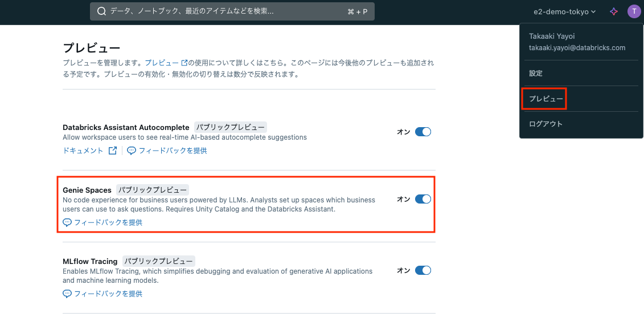Focus the search field for data and notebooks
This screenshot has height=321, width=644.
[x=232, y=11]
